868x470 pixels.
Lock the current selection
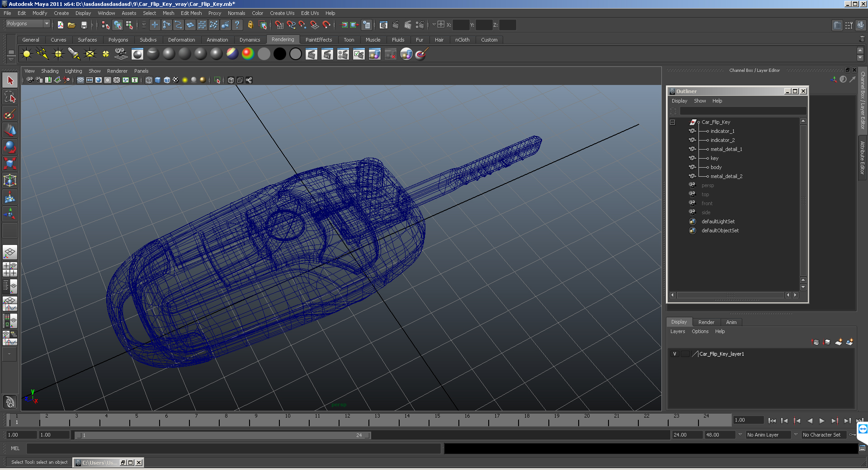[250, 25]
